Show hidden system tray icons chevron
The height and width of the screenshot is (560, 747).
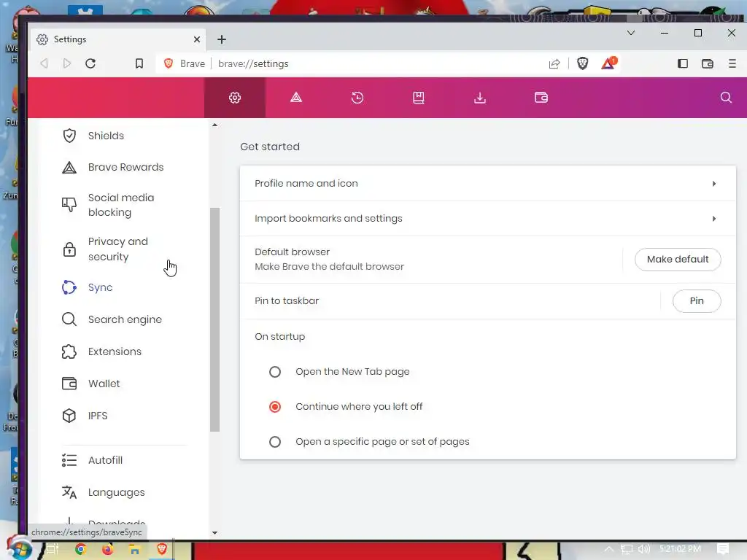point(608,549)
